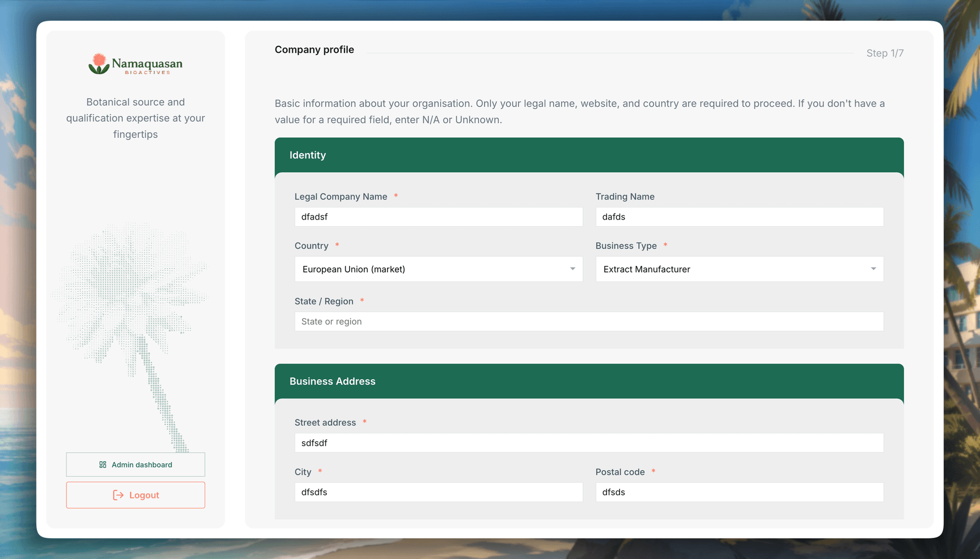
Task: Click the Business Address section header
Action: 589,381
